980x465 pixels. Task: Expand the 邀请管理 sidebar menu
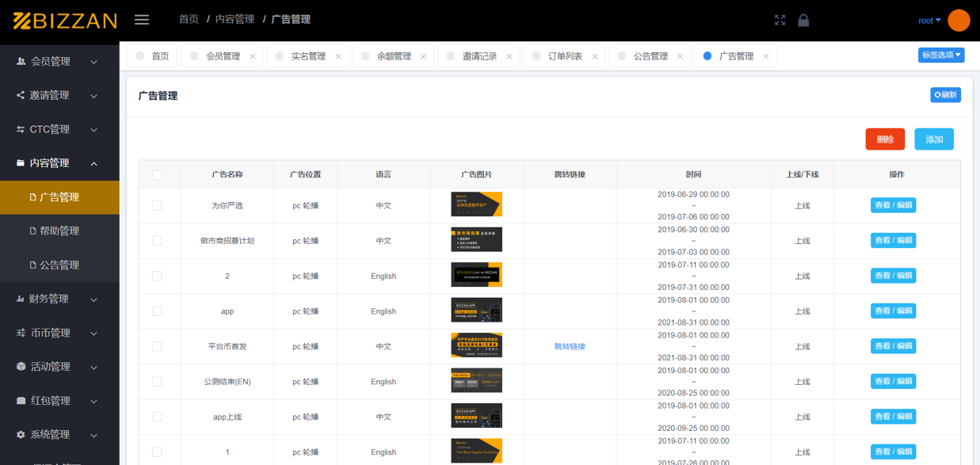[59, 94]
